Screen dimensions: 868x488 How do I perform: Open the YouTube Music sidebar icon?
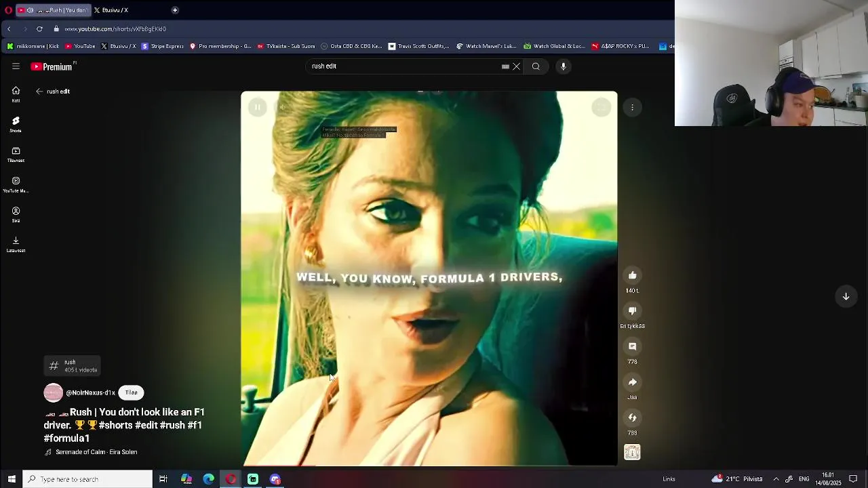(x=16, y=184)
